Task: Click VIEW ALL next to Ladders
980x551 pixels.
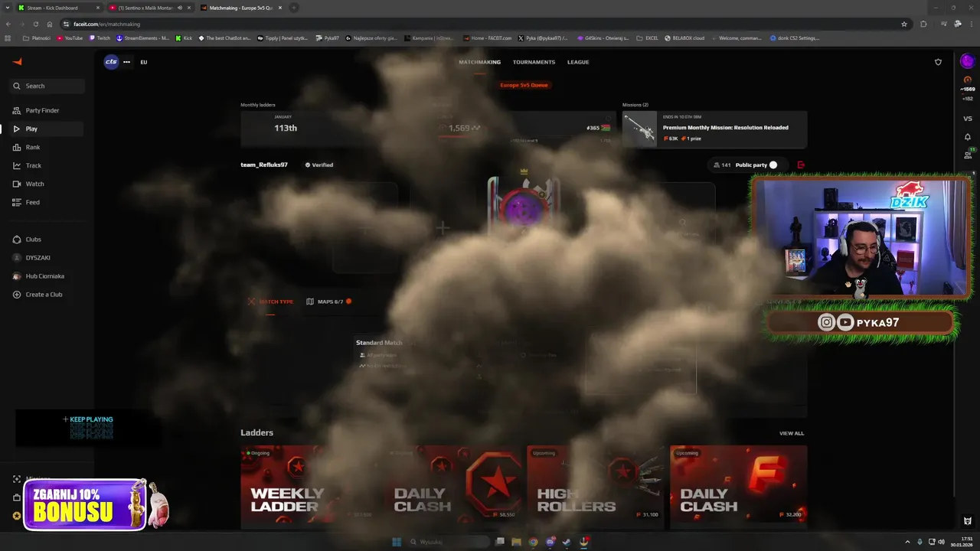Action: [x=792, y=433]
